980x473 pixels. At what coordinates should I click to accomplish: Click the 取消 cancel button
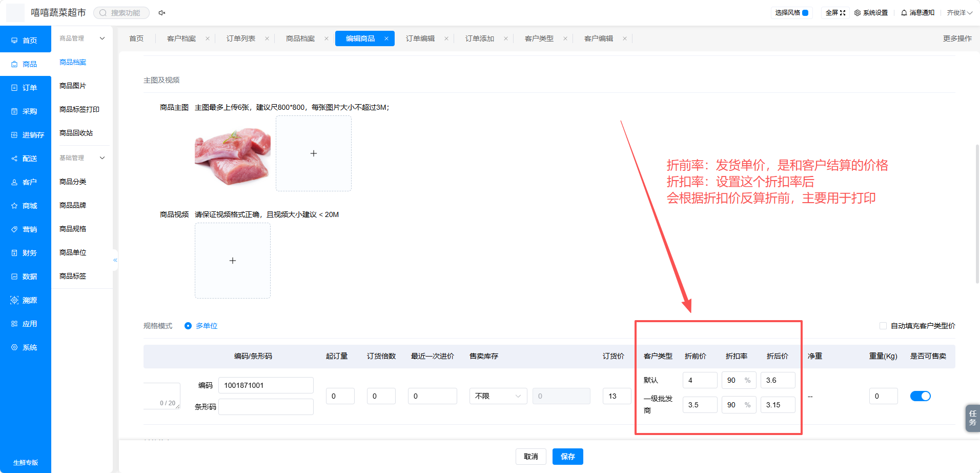click(531, 457)
